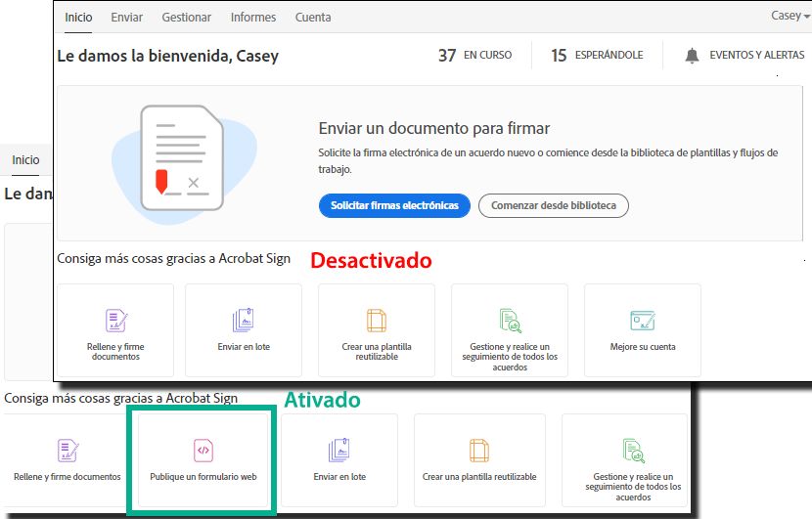
Task: Click Rellene y firme documentos icon, front window
Action: click(x=116, y=321)
